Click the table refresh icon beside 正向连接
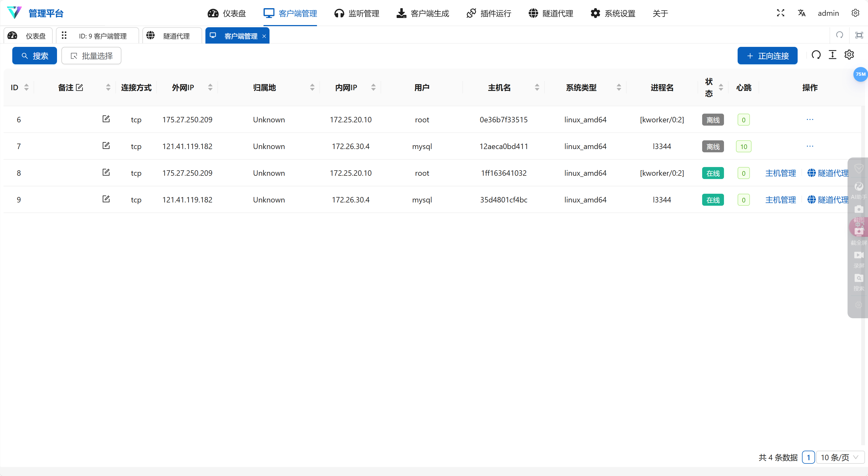Image resolution: width=868 pixels, height=476 pixels. tap(816, 55)
